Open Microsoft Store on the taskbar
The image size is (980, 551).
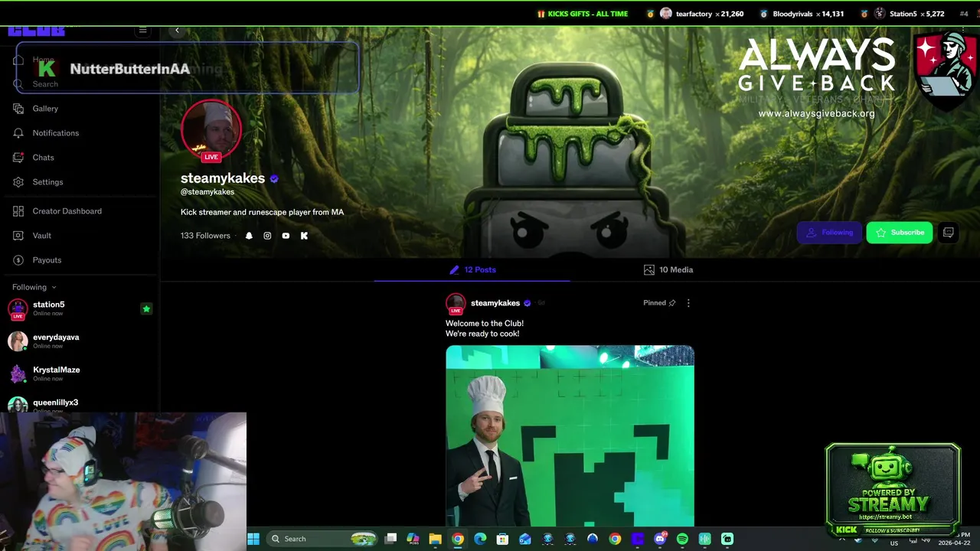[x=502, y=539]
